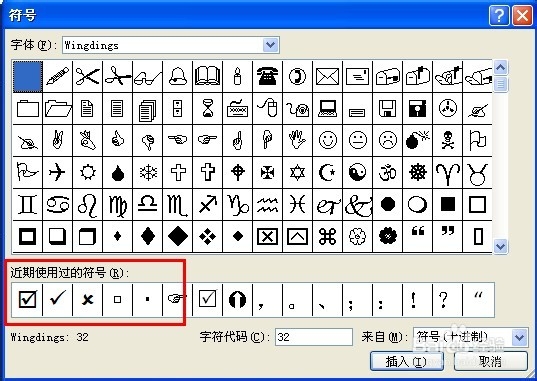Image resolution: width=537 pixels, height=381 pixels.
Task: Click the 取消 button
Action: pos(490,361)
